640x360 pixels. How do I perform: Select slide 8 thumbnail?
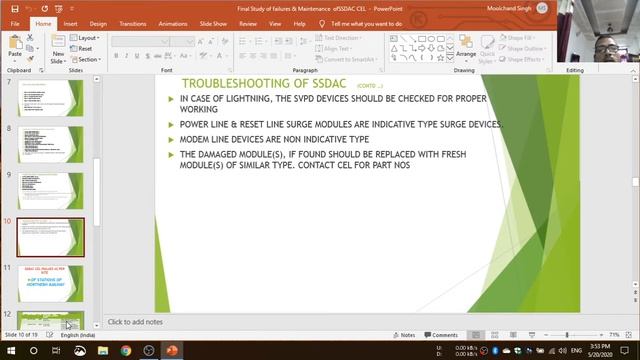pyautogui.click(x=51, y=144)
